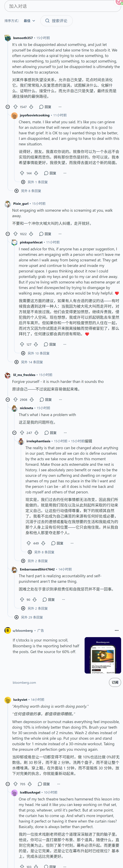The height and width of the screenshot is (868, 123).
Task: Open more options on lil_ms_freckles' comment
Action: (60, 400)
